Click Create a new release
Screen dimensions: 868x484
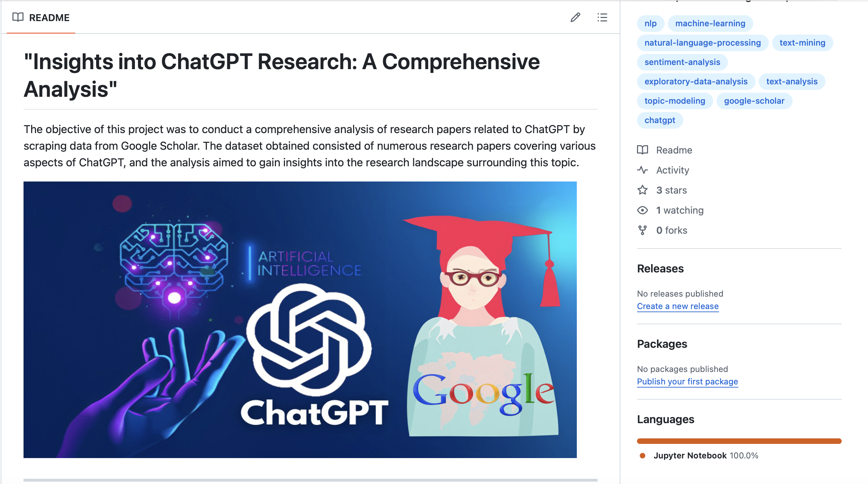[678, 306]
